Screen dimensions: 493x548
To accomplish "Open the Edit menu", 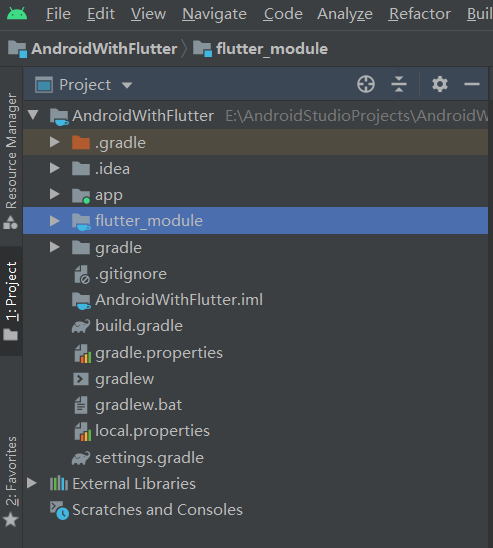I will click(101, 14).
